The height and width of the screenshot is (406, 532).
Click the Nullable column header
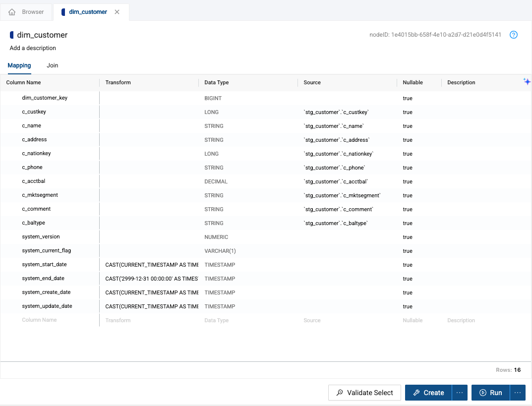pos(413,82)
